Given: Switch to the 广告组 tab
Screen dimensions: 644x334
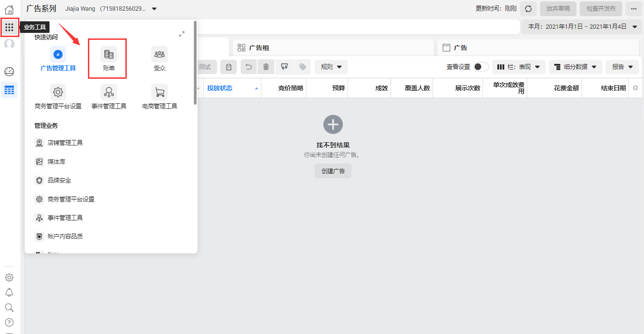Looking at the screenshot, I should tap(259, 48).
